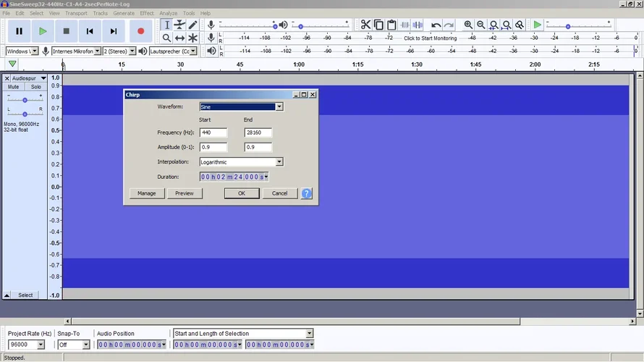Viewport: 644px width, 362px height.
Task: Skip to start of track
Action: click(x=90, y=31)
